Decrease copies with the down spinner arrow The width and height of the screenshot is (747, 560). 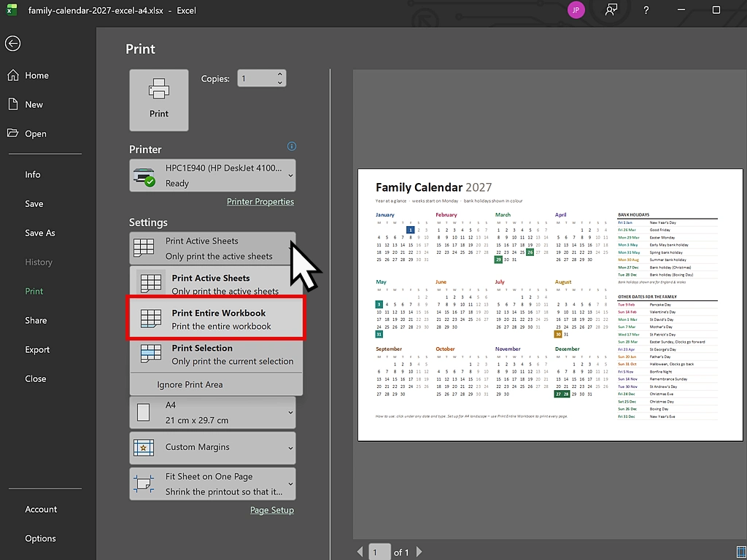(x=279, y=82)
